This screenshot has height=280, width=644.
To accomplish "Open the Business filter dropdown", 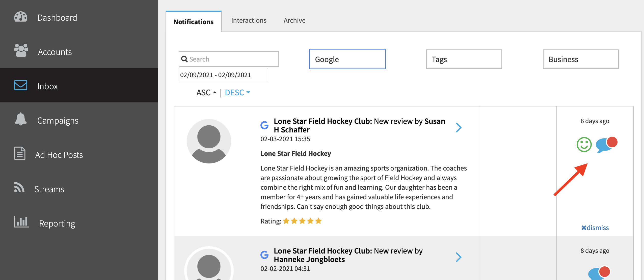I will tap(580, 59).
